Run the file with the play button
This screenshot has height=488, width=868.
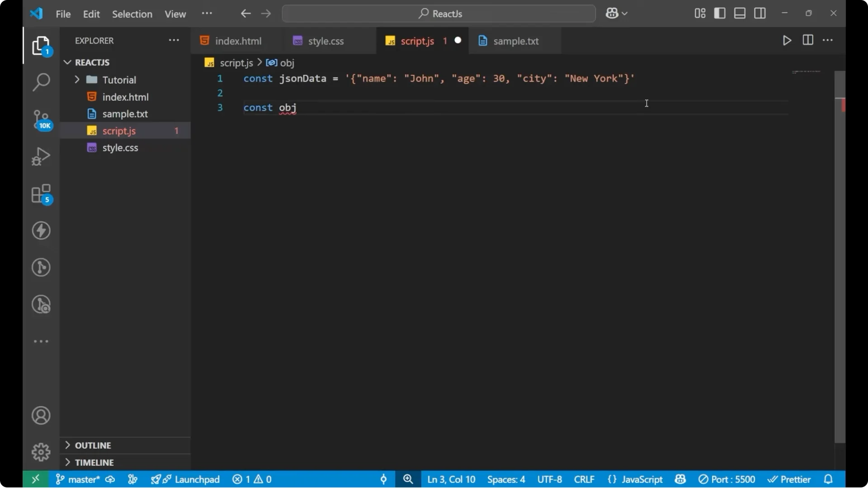point(787,40)
